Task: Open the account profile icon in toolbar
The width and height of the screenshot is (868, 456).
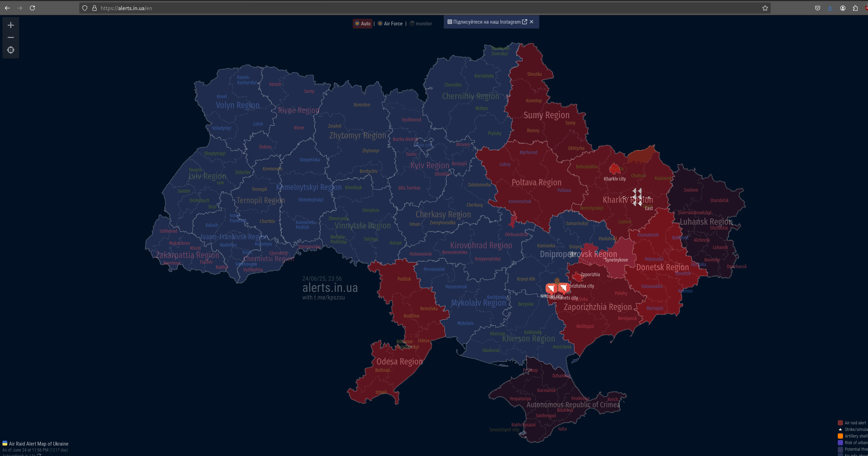Action: (843, 8)
